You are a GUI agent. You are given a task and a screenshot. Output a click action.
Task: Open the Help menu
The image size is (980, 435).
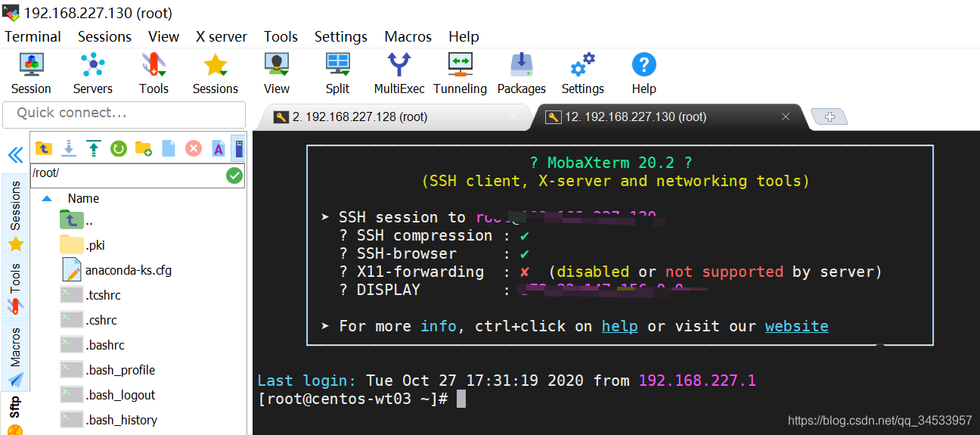[464, 36]
